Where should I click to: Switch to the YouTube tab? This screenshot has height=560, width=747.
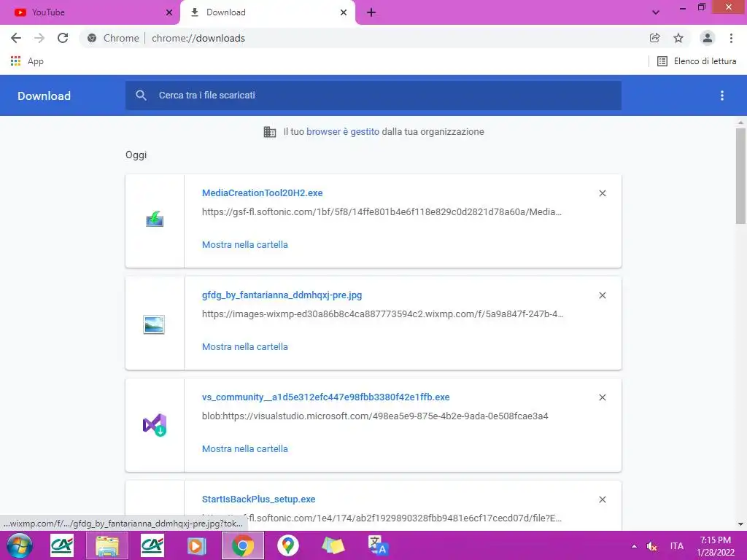click(88, 12)
